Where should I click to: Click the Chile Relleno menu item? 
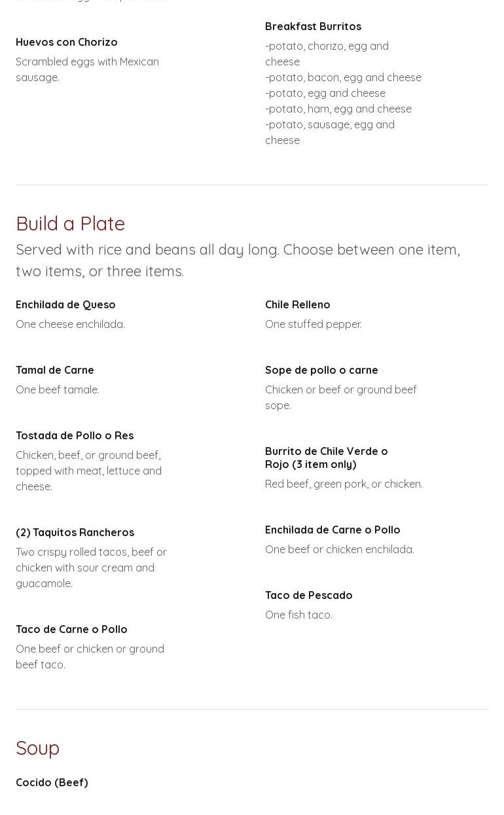click(x=297, y=304)
